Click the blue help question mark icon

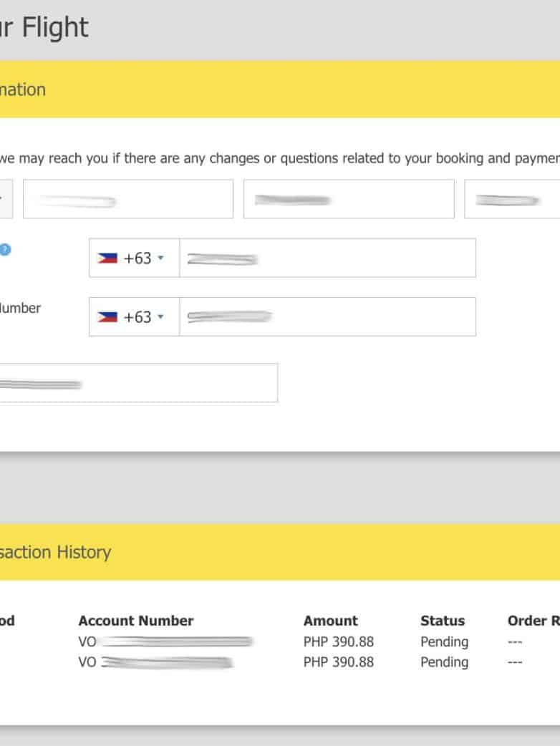5,250
